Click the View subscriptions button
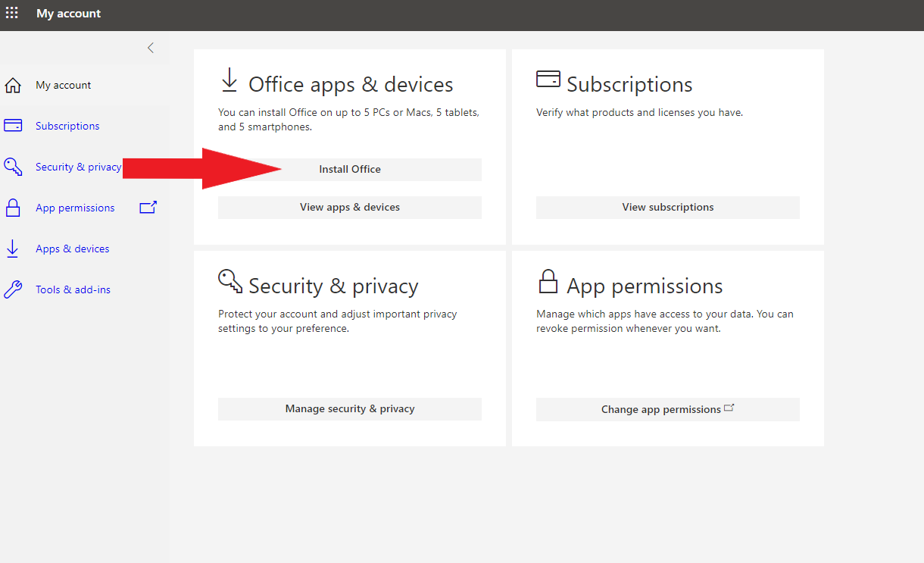Screen dimensions: 924x563 pos(667,208)
